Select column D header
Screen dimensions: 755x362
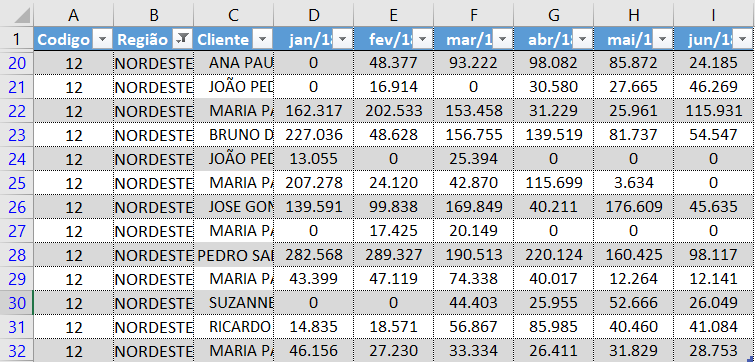pos(313,15)
